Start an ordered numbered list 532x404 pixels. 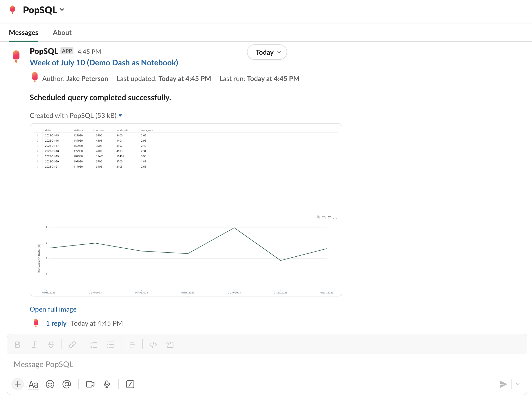(94, 345)
